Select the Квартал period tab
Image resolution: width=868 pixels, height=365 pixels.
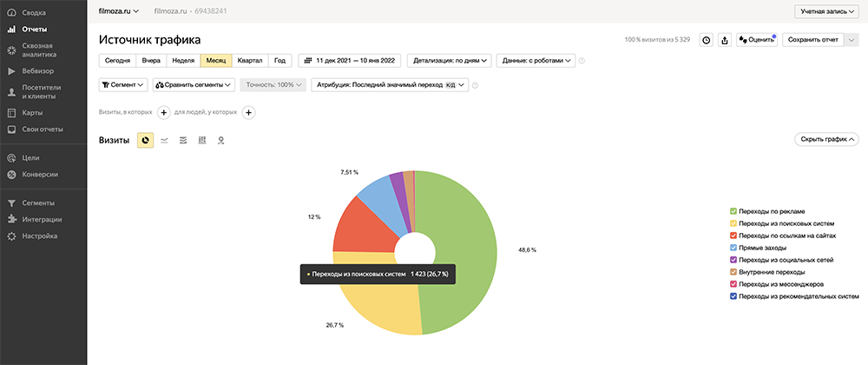[250, 61]
